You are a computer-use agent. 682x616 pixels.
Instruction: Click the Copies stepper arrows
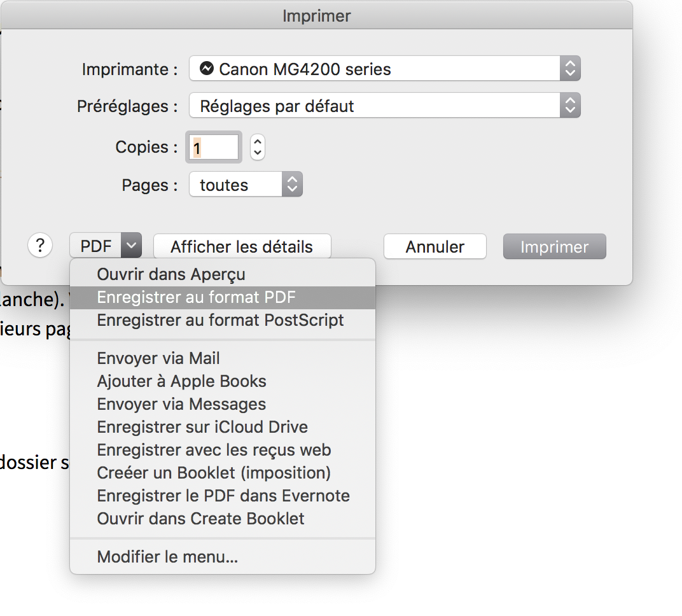[x=257, y=148]
